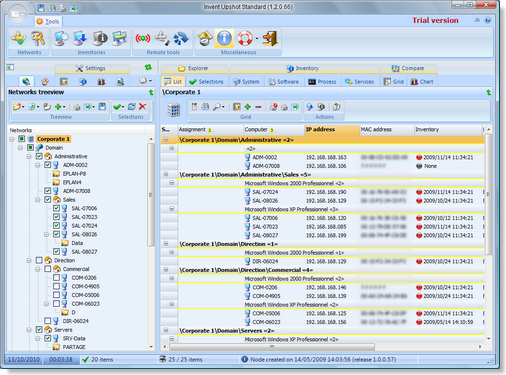Toggle the side panel icon left of Settings
This screenshot has width=506, height=375.
(x=10, y=67)
